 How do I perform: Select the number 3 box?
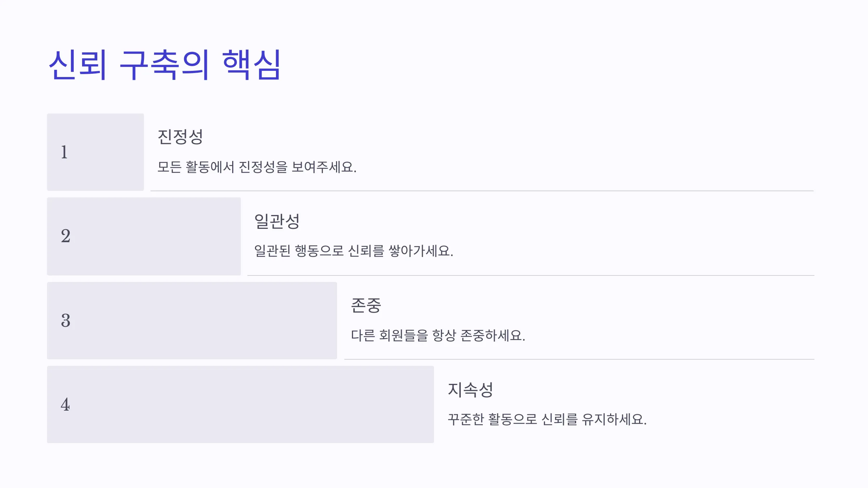tap(192, 321)
